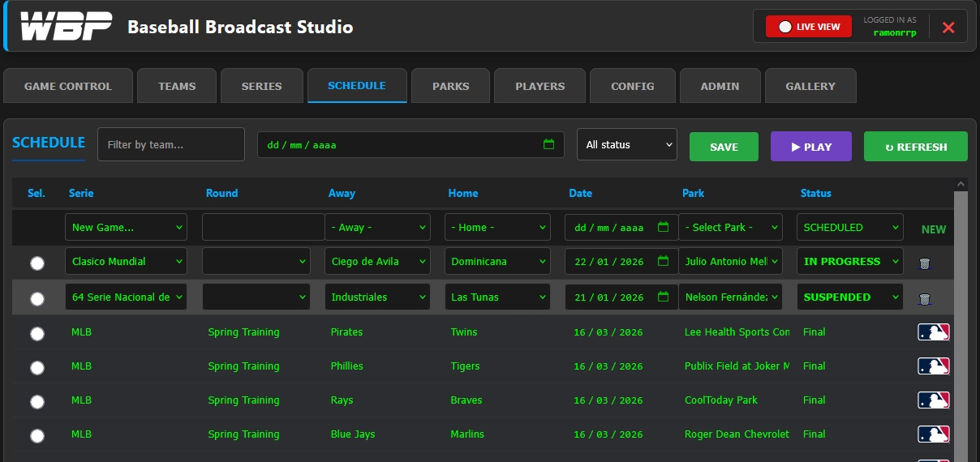Select the Blue Jays vs Marlins radio button
The width and height of the screenshot is (980, 462).
pyautogui.click(x=37, y=435)
